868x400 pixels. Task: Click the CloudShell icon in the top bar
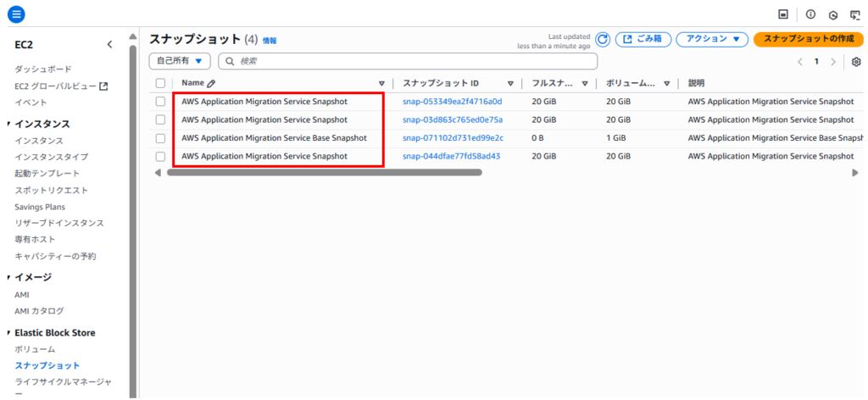(783, 14)
